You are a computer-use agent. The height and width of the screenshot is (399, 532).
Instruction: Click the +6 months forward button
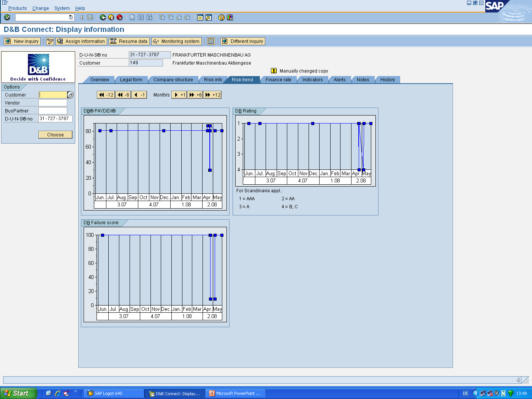[195, 95]
